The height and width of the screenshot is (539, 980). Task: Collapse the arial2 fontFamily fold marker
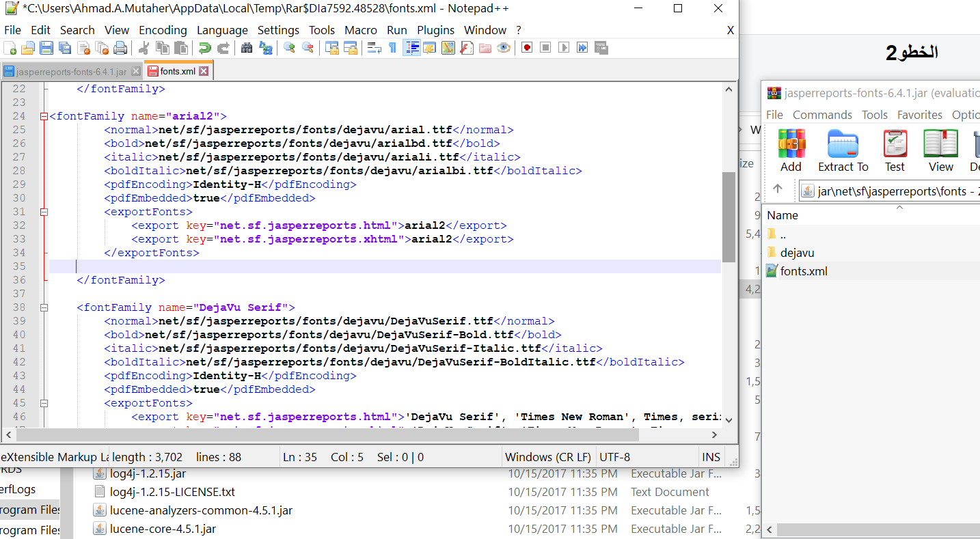[x=44, y=116]
